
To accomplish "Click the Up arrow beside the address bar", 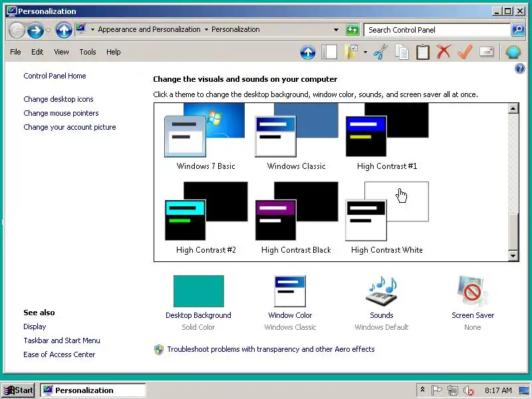I will click(64, 30).
